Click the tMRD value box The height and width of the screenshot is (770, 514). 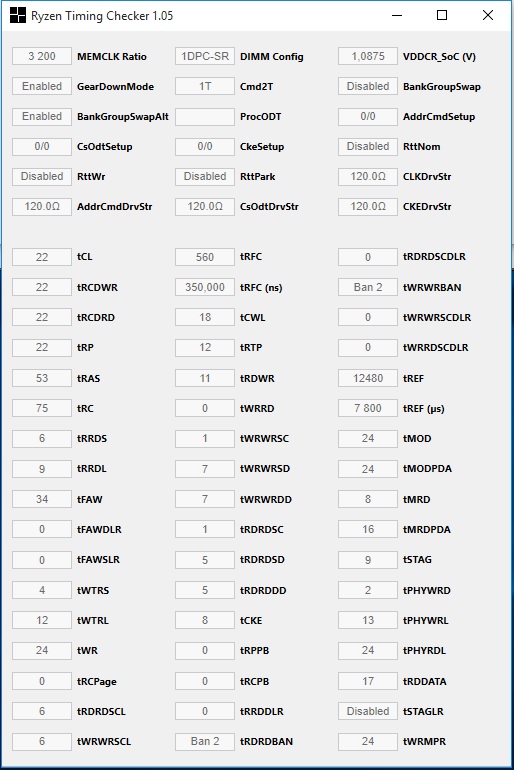368,499
